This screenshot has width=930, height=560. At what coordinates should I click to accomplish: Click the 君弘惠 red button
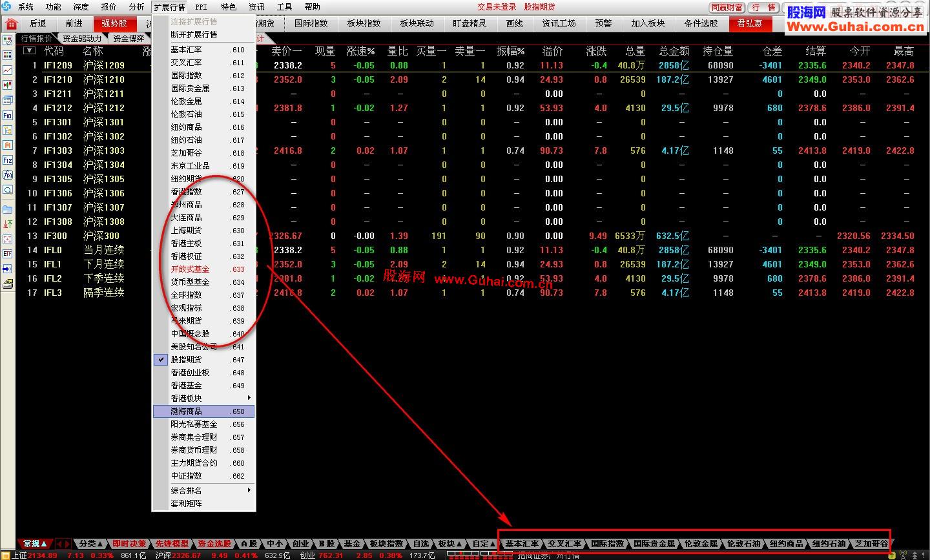[x=750, y=24]
